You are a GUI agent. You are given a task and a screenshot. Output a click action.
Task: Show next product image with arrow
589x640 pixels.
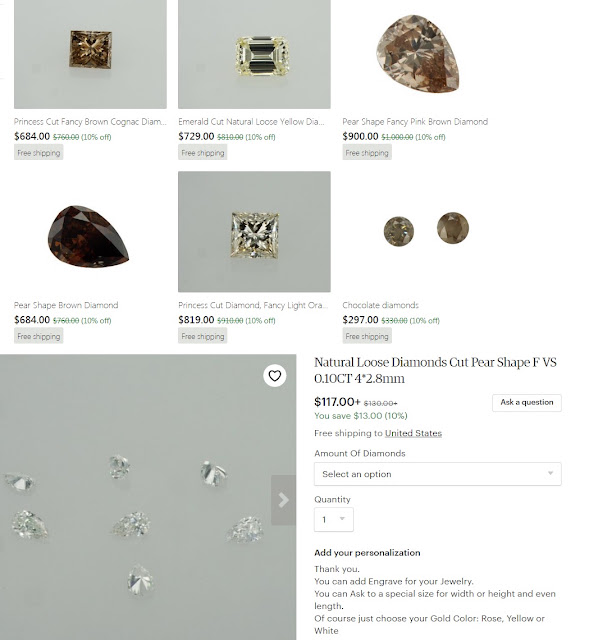click(283, 500)
